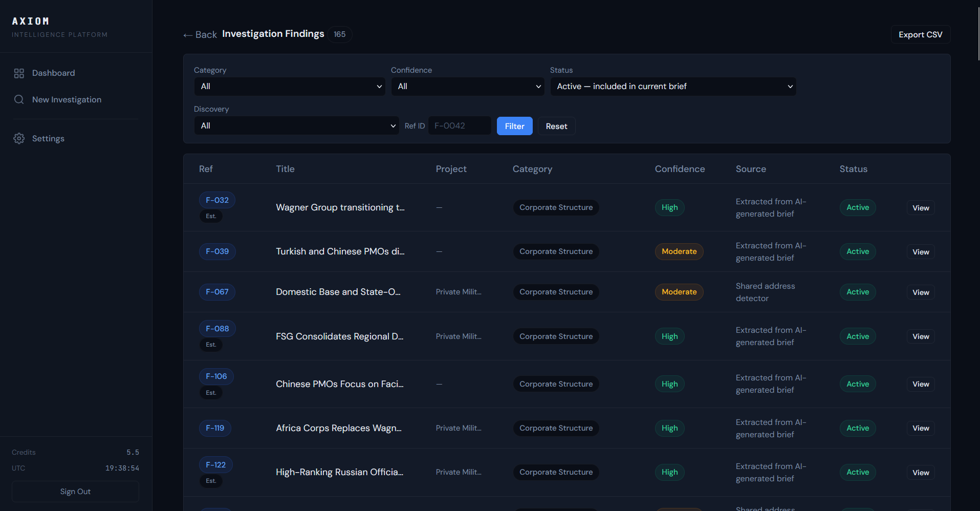Open the Confidence filter dropdown

tap(468, 87)
